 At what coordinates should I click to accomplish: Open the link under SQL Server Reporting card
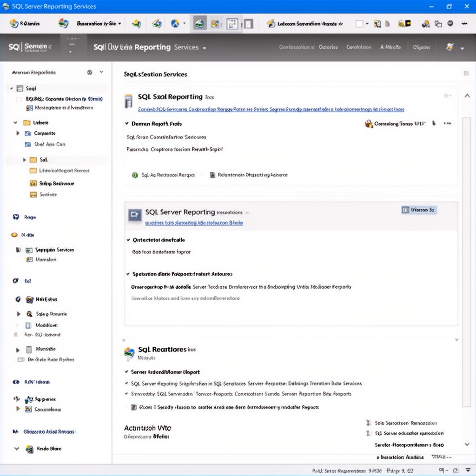click(194, 223)
